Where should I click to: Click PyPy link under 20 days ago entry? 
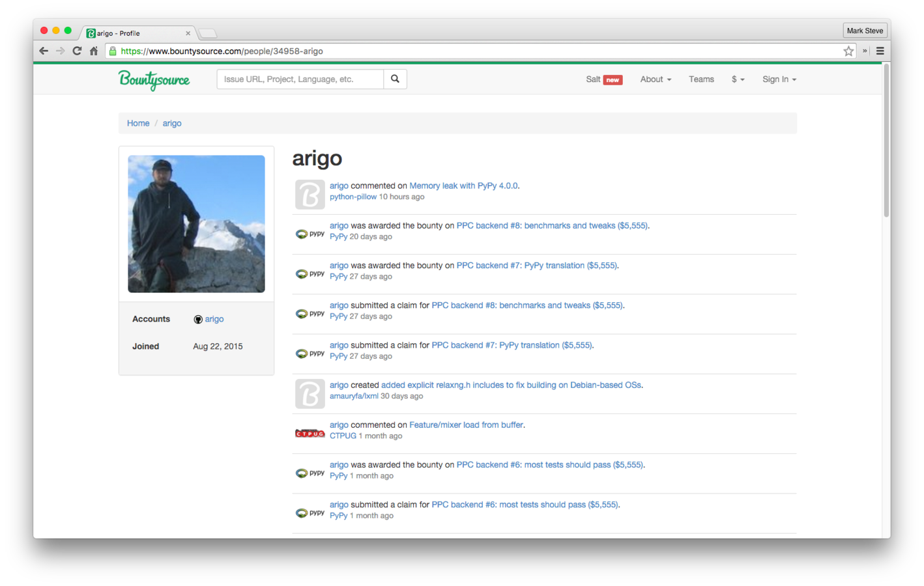pos(338,236)
